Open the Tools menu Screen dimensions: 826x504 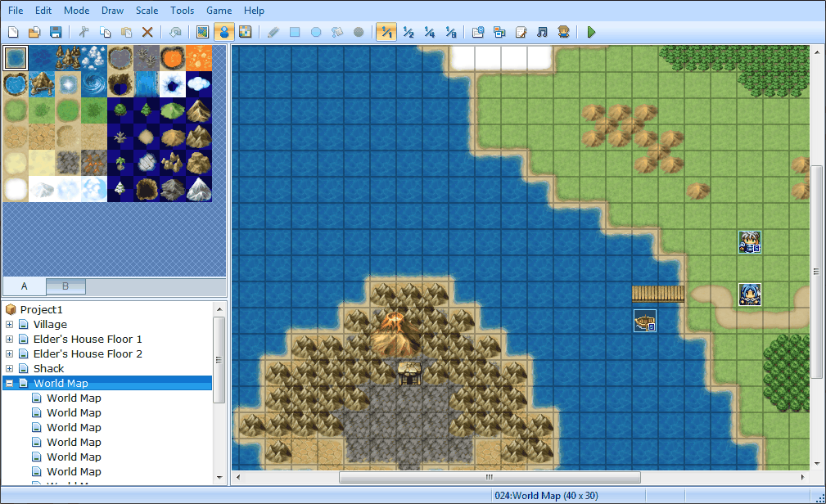click(x=183, y=11)
